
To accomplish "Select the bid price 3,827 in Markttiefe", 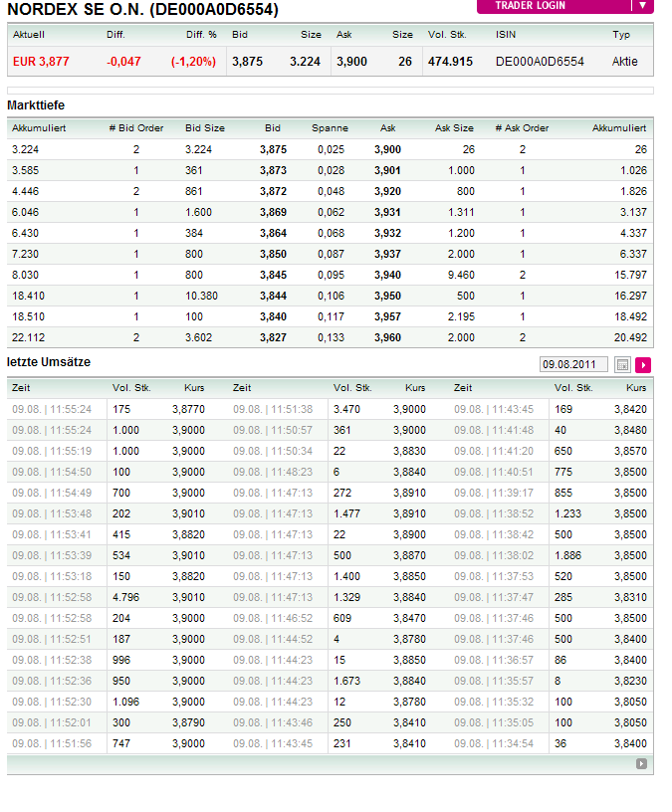I will (x=273, y=337).
